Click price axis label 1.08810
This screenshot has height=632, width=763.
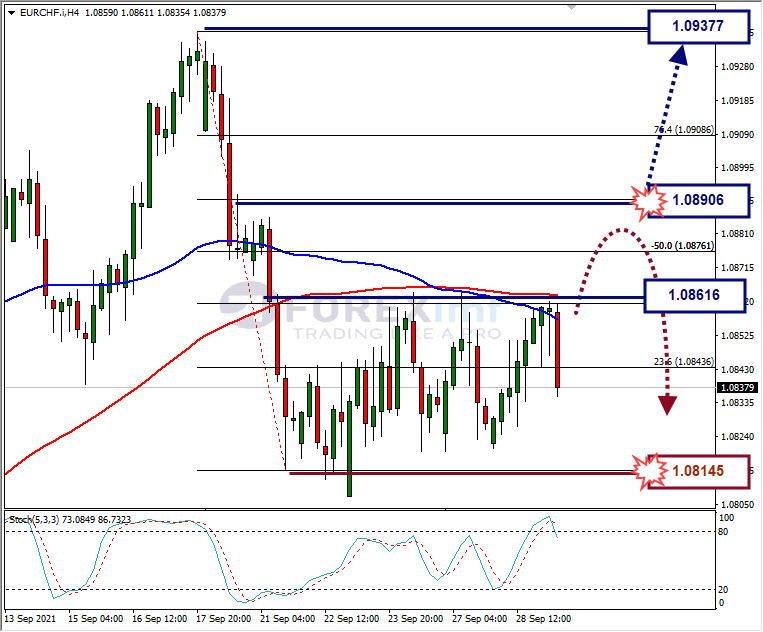[x=738, y=234]
